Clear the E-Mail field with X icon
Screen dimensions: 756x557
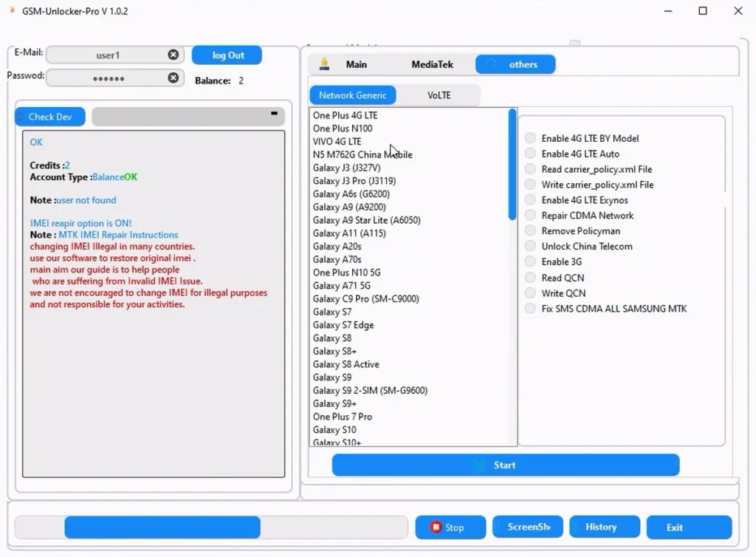[x=173, y=55]
